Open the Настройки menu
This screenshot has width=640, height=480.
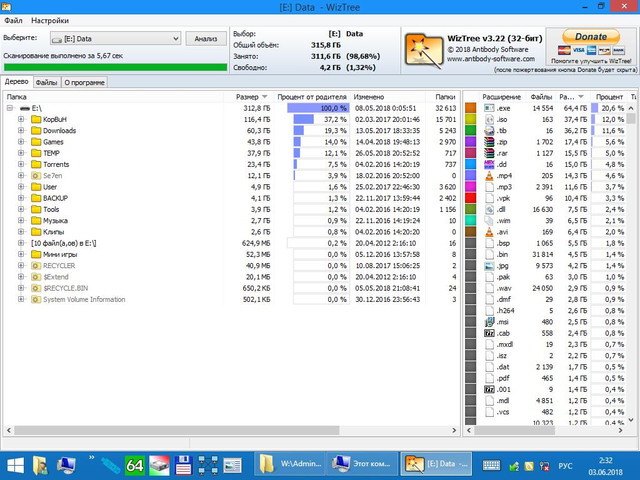[x=50, y=20]
